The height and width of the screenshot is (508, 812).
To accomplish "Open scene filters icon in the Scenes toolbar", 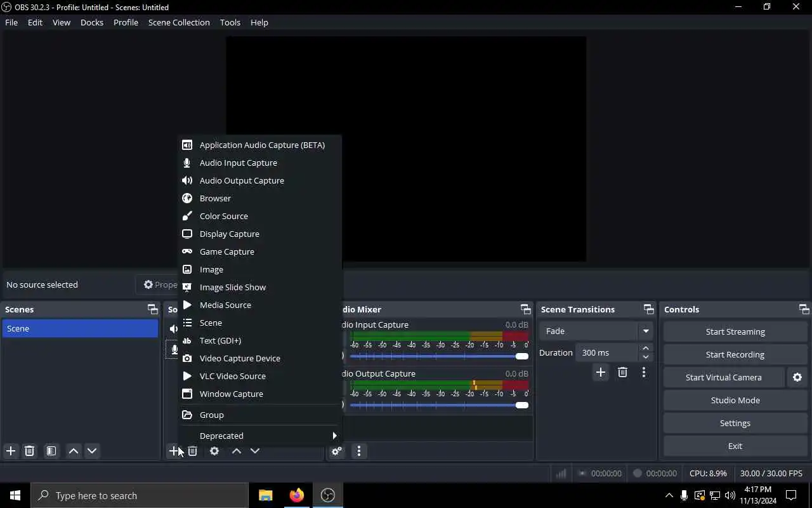I will point(51,451).
